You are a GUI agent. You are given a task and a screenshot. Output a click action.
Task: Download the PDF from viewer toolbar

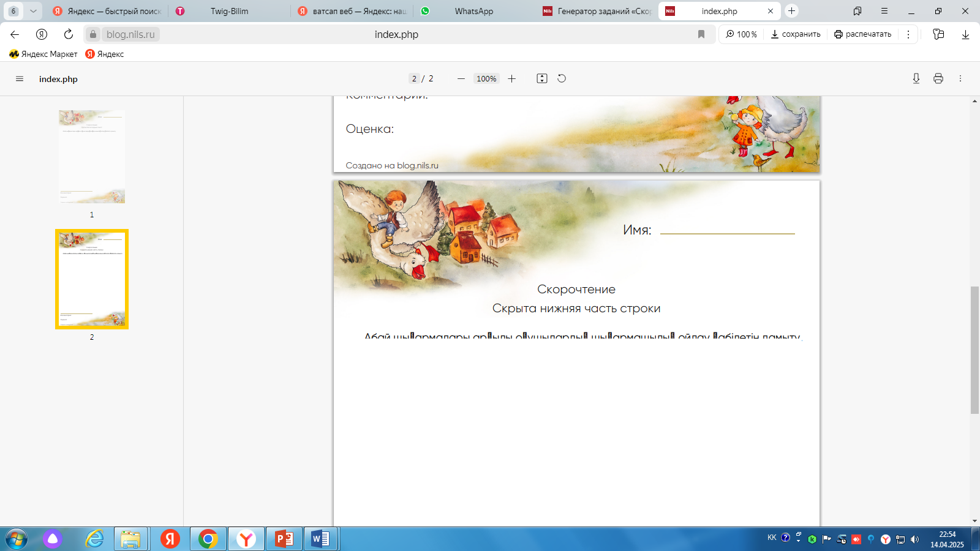pos(916,78)
